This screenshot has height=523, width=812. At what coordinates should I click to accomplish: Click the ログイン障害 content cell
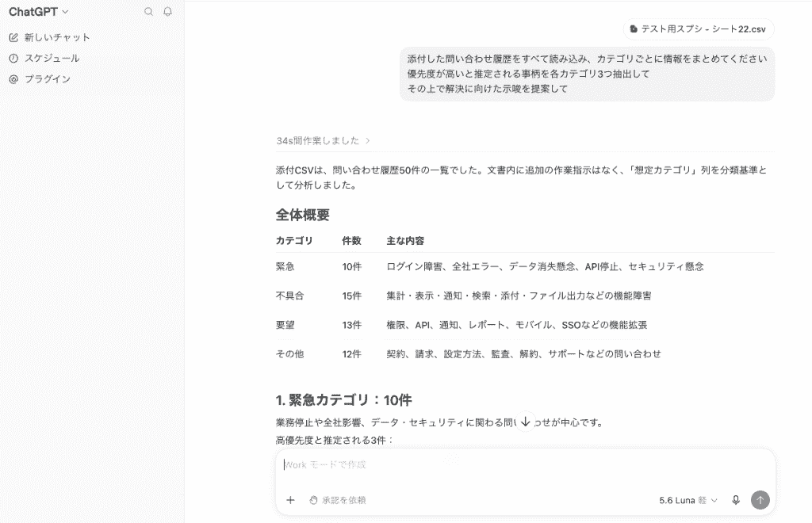pos(545,266)
